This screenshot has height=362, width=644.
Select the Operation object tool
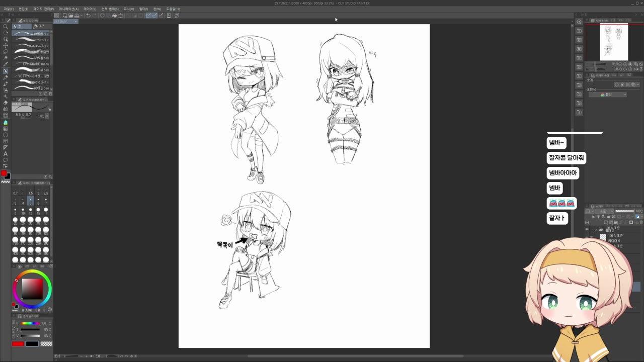(x=6, y=39)
